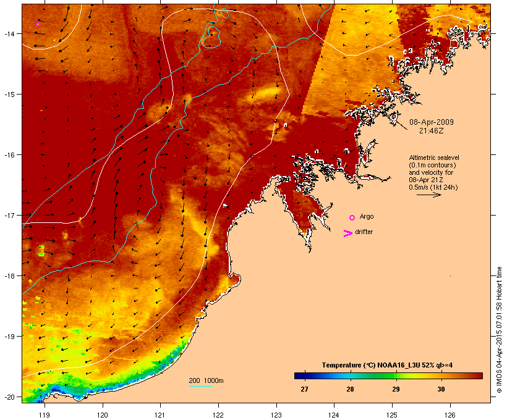Click the longitude label 124
Screen dimensions: 507x420
[334, 415]
